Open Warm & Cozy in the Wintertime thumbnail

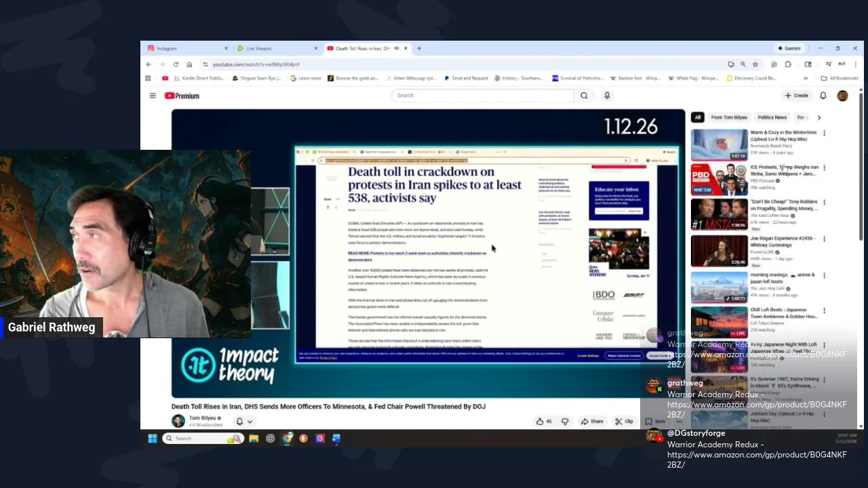coord(719,144)
